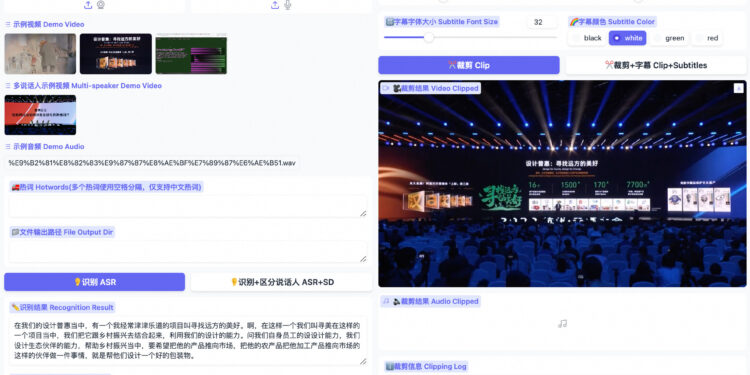Click the Hotwords text input box
This screenshot has height=375, width=750.
point(188,206)
